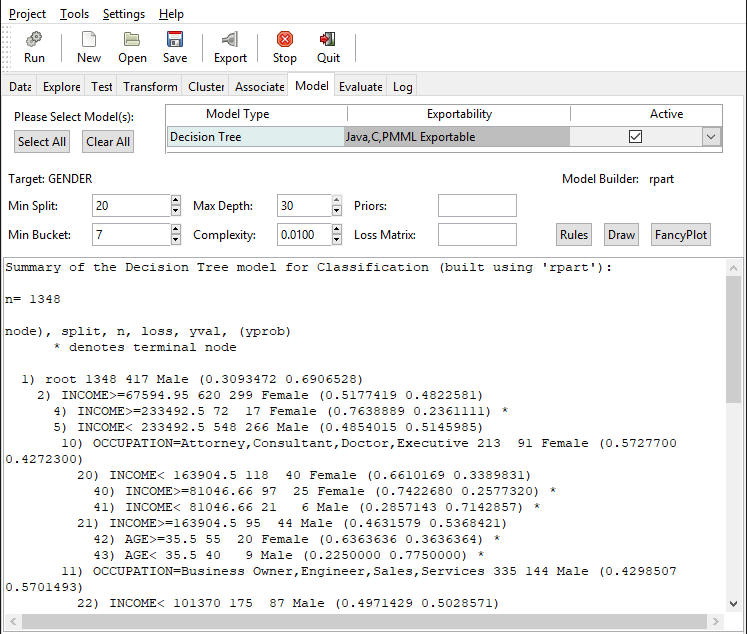Viewport: 747px width, 634px height.
Task: Click the Max Depth input field
Action: 304,206
